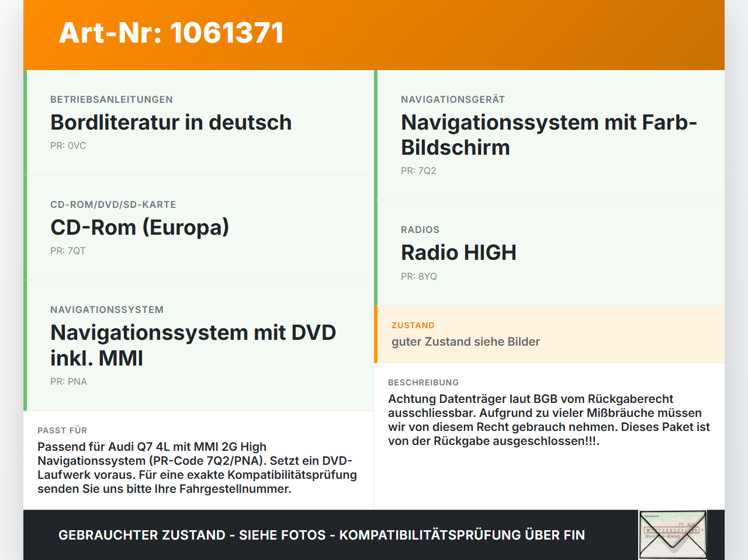Click the PR: PNA code
The image size is (748, 560).
[x=68, y=382]
